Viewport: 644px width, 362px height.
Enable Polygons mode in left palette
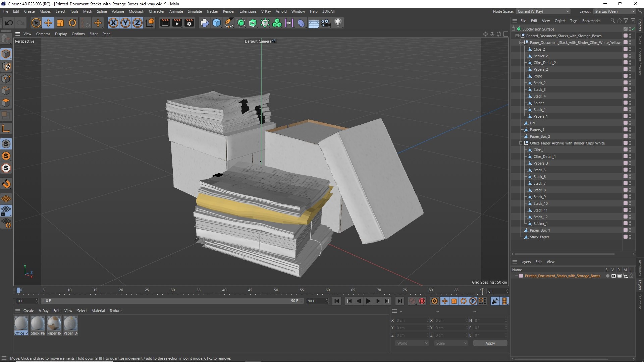[x=6, y=103]
